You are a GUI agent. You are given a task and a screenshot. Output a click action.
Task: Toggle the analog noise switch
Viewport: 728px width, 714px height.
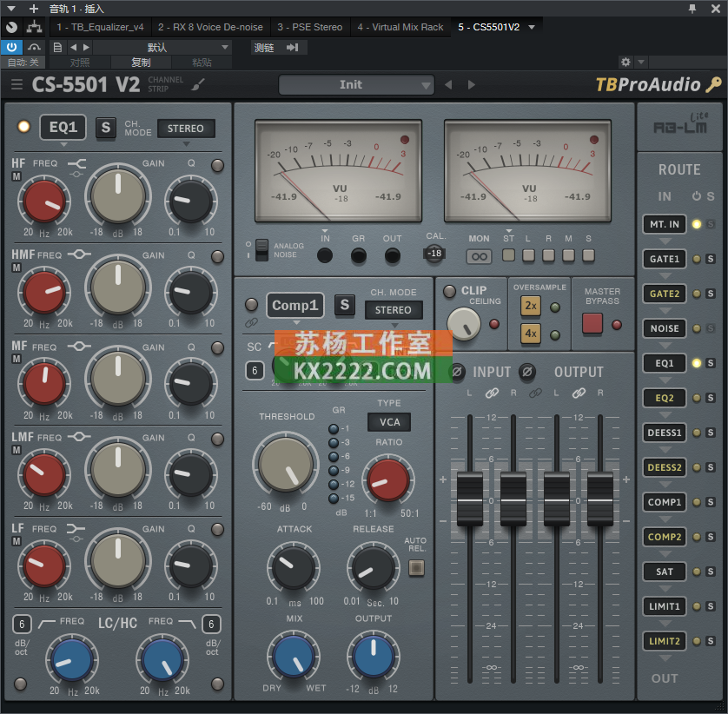coord(261,250)
